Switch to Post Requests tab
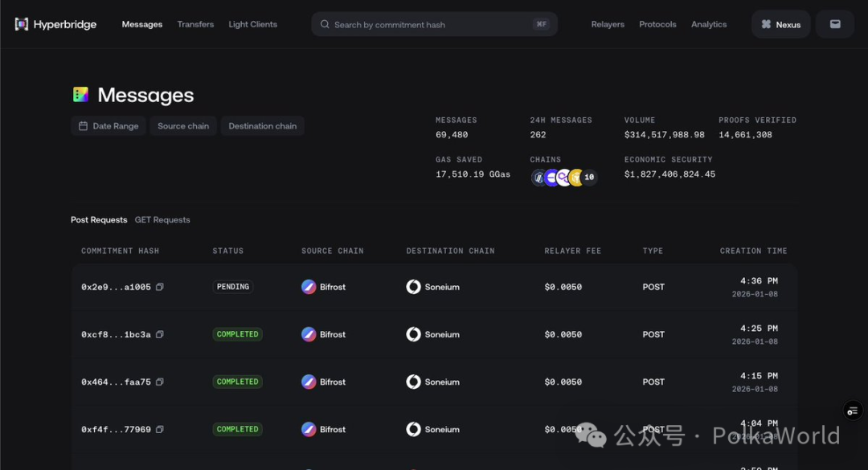Image resolution: width=868 pixels, height=470 pixels. click(99, 220)
